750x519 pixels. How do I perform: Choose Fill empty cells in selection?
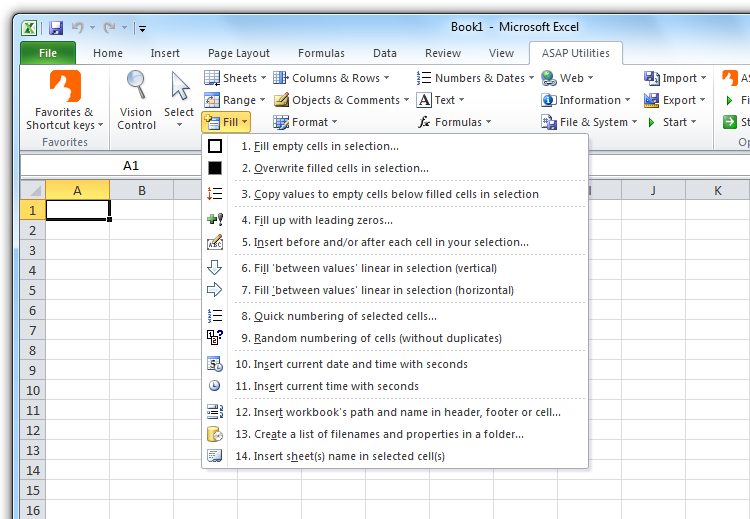pyautogui.click(x=395, y=146)
